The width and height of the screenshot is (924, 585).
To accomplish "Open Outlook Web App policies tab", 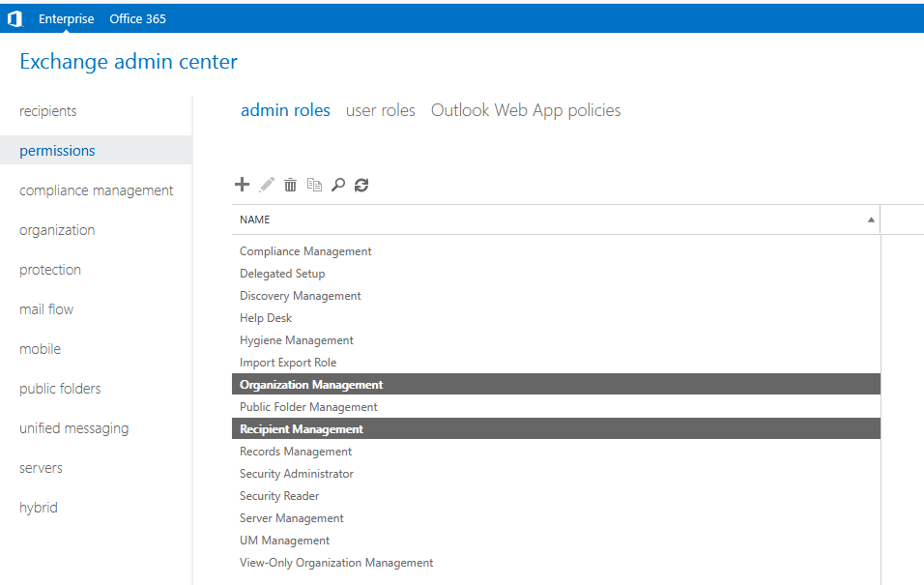I will pos(526,110).
